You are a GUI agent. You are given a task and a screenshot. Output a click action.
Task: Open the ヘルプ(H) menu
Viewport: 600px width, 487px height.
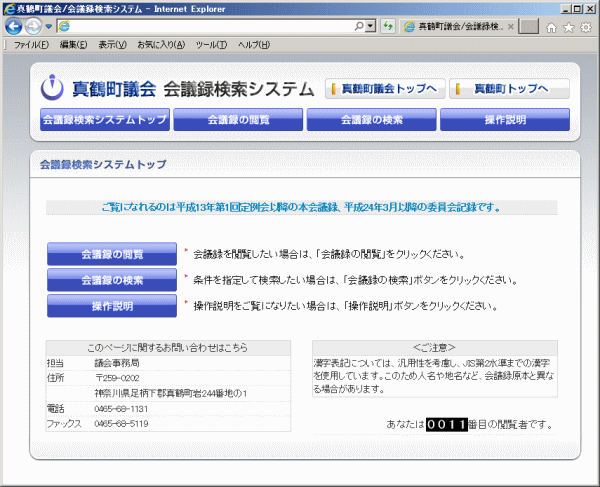[x=254, y=45]
